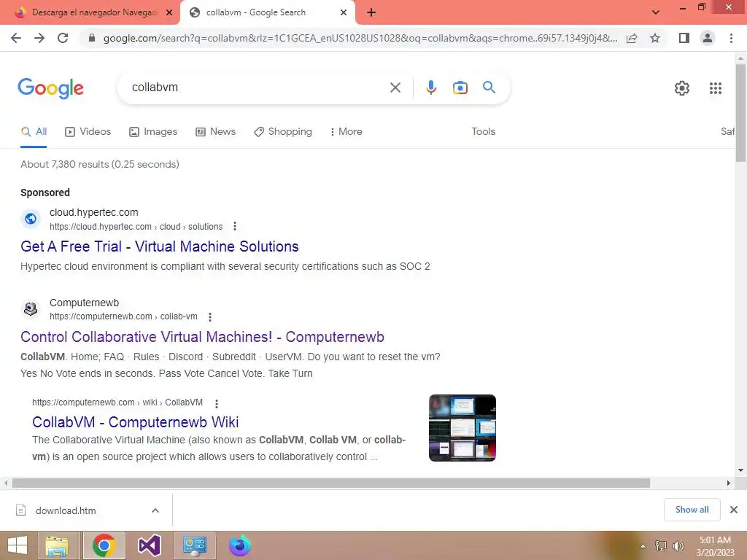The height and width of the screenshot is (560, 747).
Task: Switch to Shopping results
Action: pyautogui.click(x=283, y=132)
